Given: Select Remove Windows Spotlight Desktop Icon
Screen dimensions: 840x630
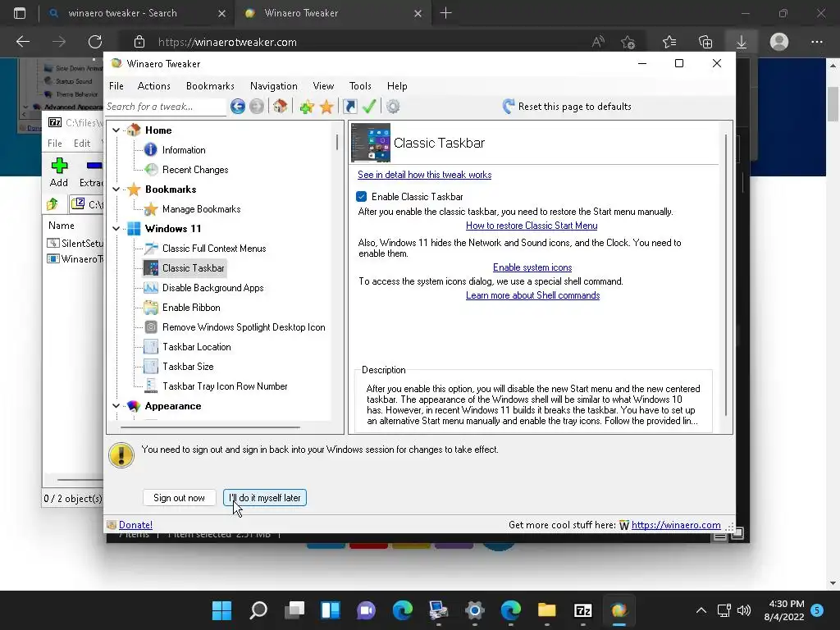Looking at the screenshot, I should click(244, 327).
